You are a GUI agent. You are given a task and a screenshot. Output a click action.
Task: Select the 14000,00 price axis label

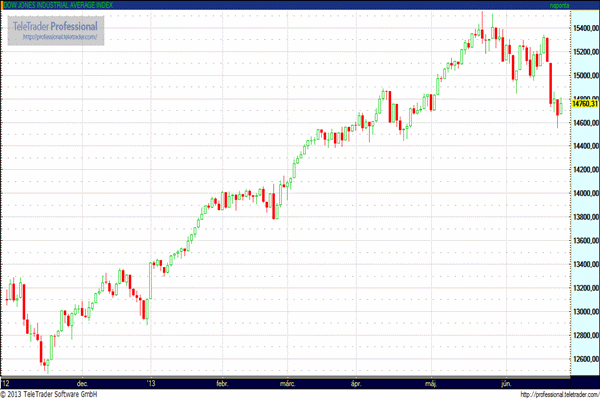pyautogui.click(x=584, y=194)
